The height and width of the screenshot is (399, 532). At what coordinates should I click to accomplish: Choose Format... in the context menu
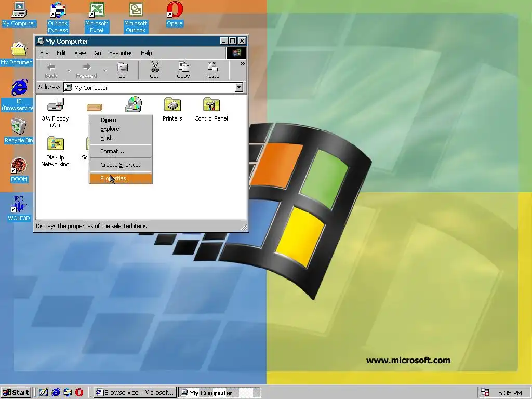coord(121,151)
